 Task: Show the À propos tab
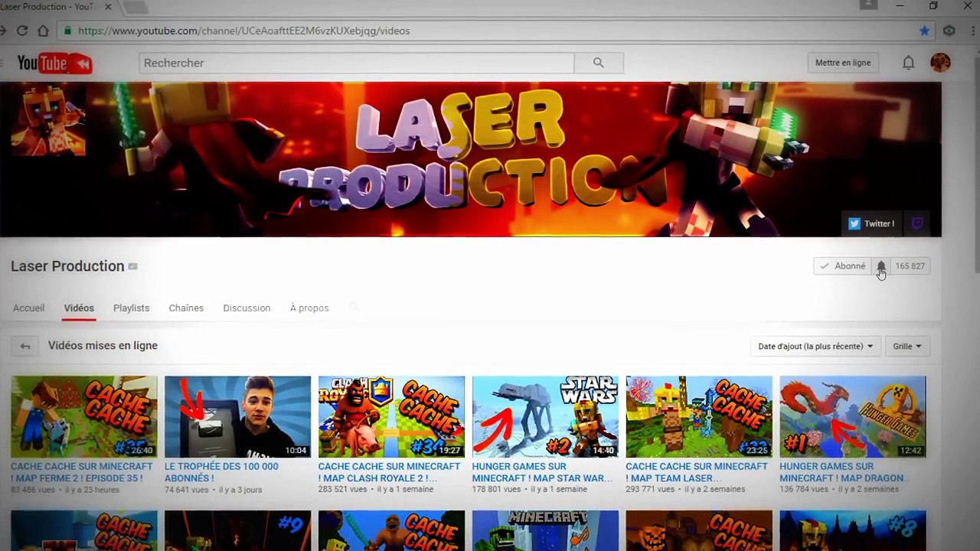pos(309,308)
